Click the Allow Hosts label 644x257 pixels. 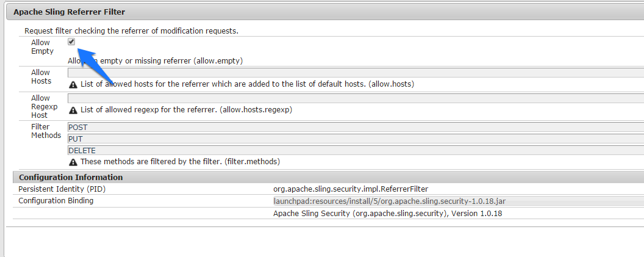tap(41, 77)
